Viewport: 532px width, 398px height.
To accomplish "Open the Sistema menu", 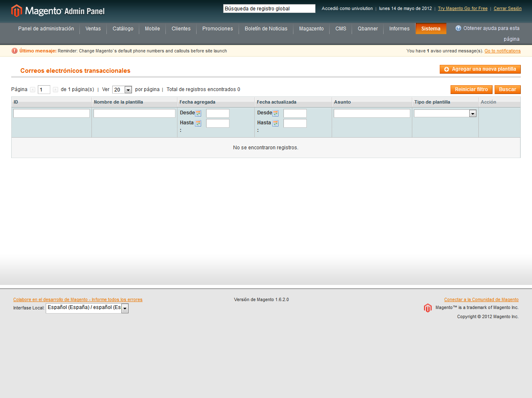I will pyautogui.click(x=431, y=29).
